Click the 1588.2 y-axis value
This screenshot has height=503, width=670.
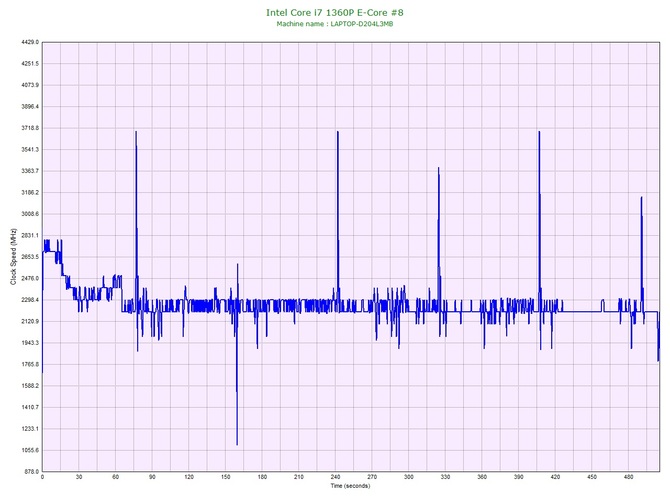(x=30, y=386)
